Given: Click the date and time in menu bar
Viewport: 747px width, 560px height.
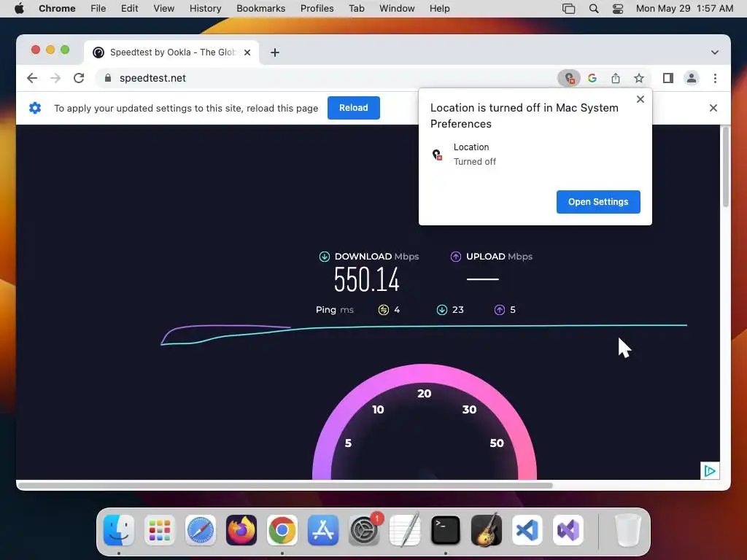Looking at the screenshot, I should click(x=684, y=9).
